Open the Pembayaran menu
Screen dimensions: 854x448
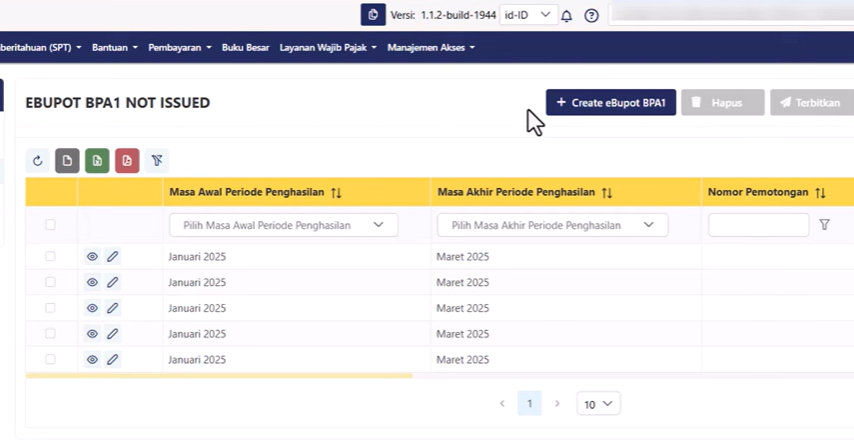click(x=180, y=47)
